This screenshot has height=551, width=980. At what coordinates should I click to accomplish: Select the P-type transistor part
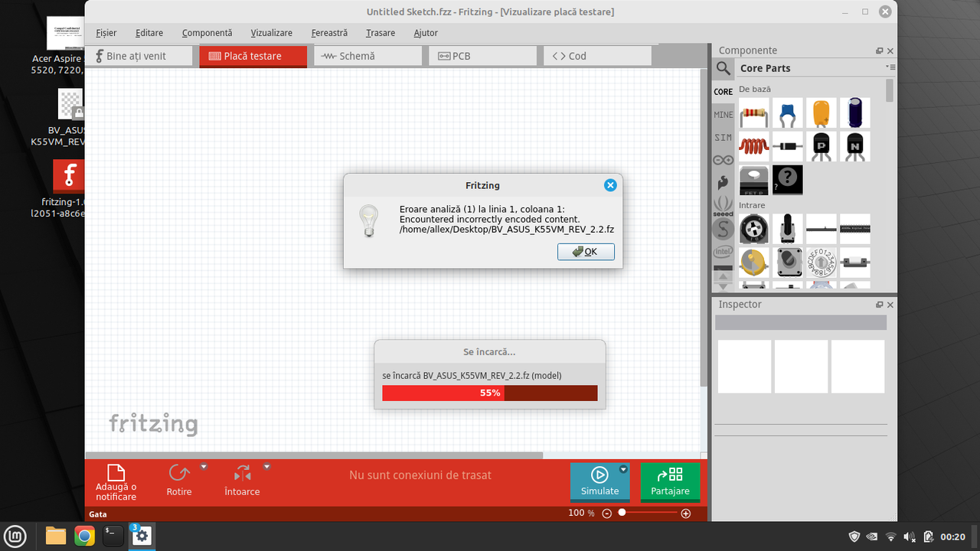pos(822,146)
